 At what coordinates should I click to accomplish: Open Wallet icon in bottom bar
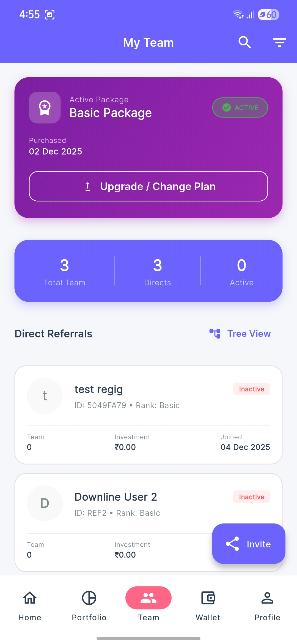pyautogui.click(x=208, y=598)
